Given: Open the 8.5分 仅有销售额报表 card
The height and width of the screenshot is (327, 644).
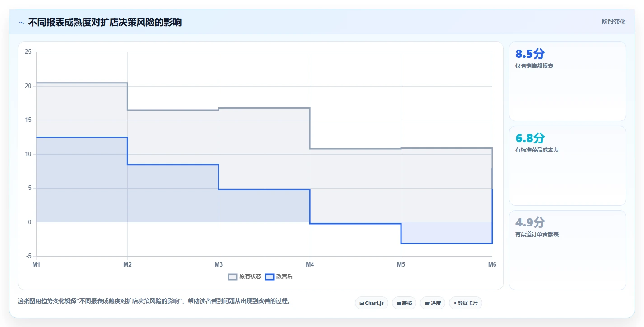Looking at the screenshot, I should click(568, 82).
